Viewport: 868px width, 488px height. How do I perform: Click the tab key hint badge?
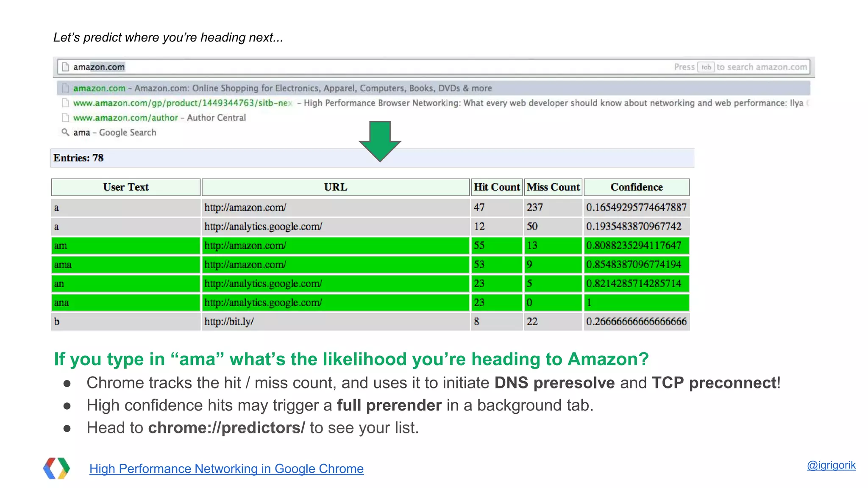[x=706, y=67]
